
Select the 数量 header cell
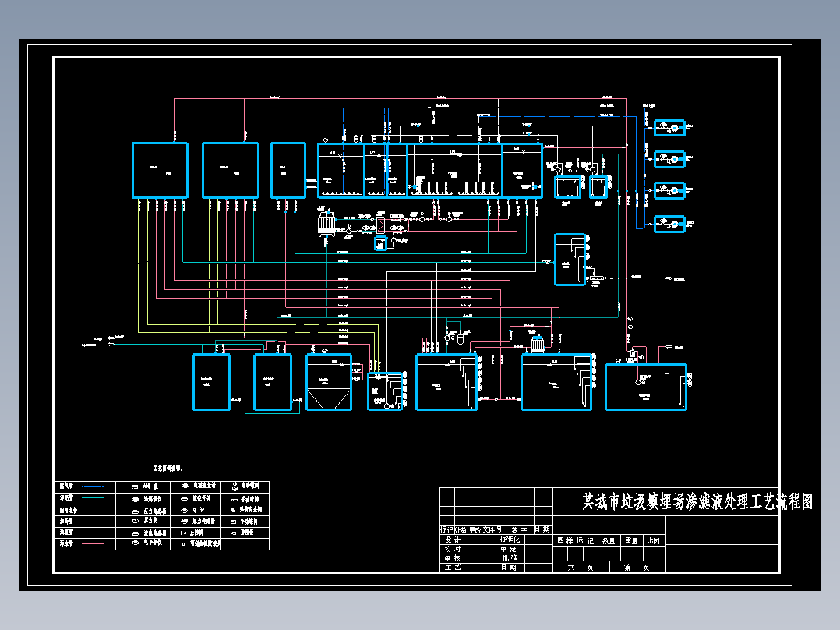coord(609,540)
